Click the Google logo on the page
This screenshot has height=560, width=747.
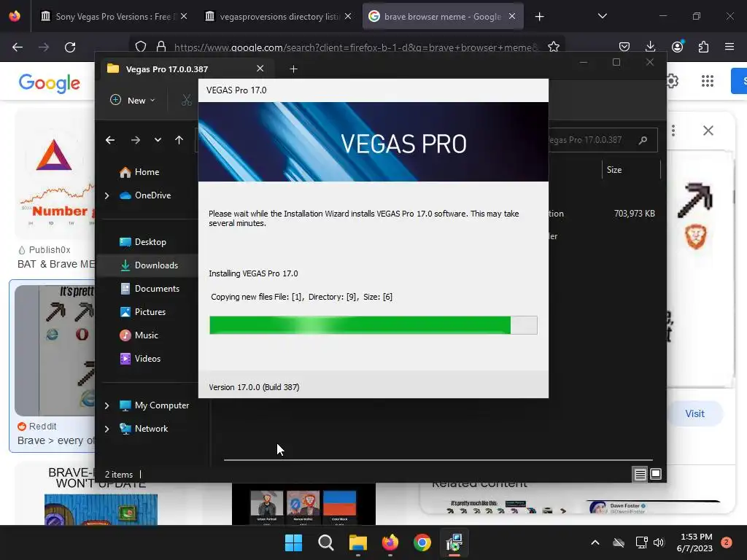(49, 83)
